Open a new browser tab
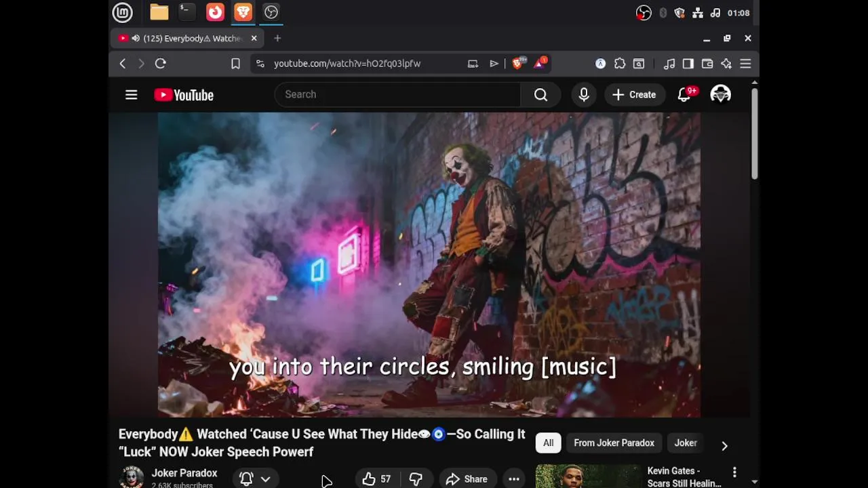The height and width of the screenshot is (488, 868). click(277, 39)
